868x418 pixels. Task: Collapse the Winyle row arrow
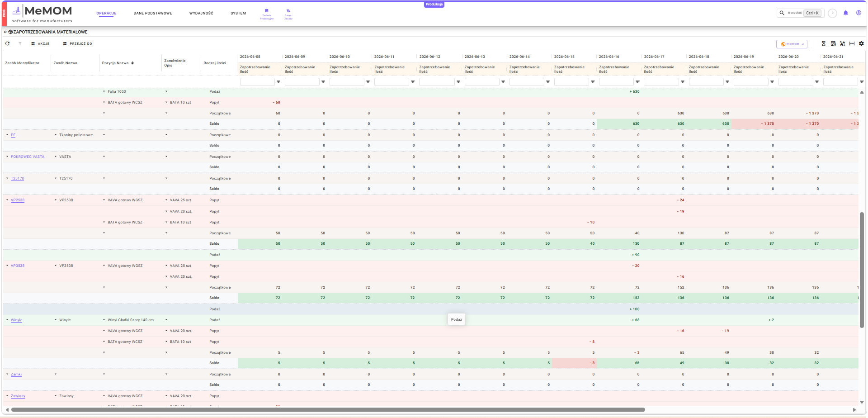point(7,320)
